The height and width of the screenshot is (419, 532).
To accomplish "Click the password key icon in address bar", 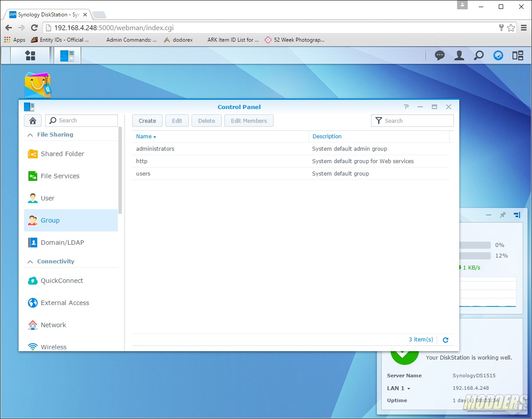I will [501, 27].
